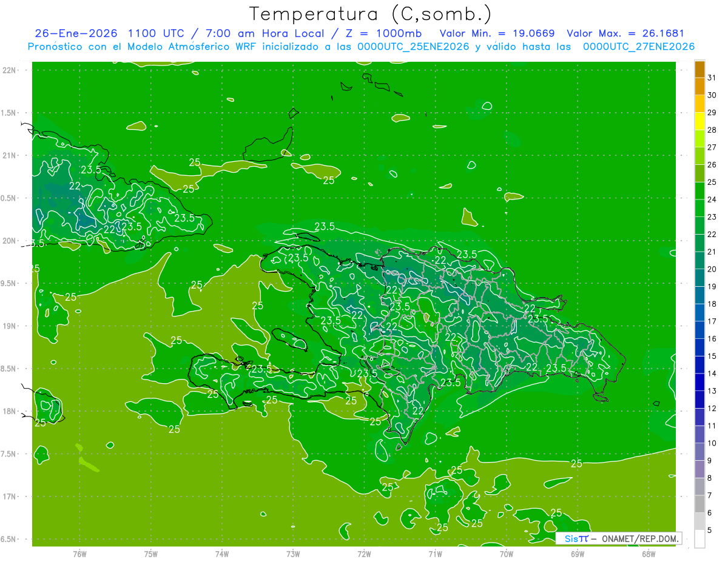
Task: Click the "73W" longitude axis label
Action: (293, 554)
